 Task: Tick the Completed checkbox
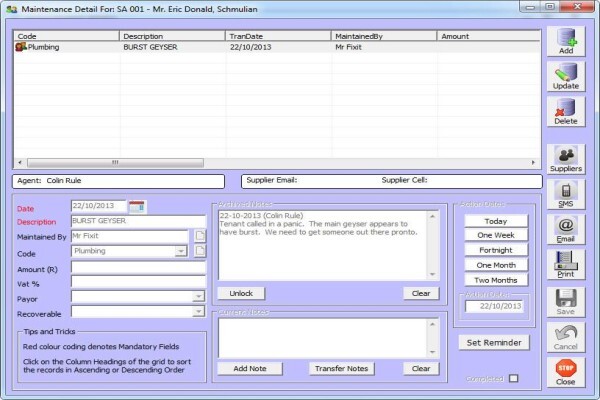[x=514, y=378]
